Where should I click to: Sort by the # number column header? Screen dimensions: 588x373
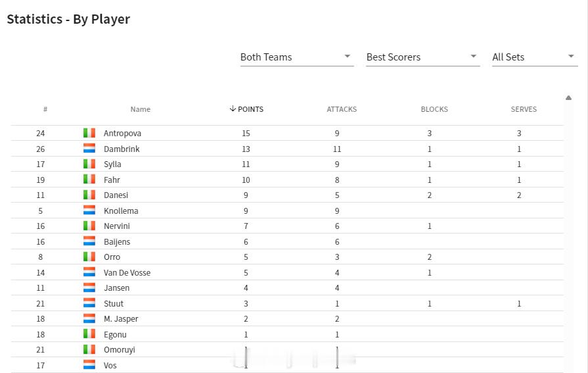pyautogui.click(x=45, y=109)
